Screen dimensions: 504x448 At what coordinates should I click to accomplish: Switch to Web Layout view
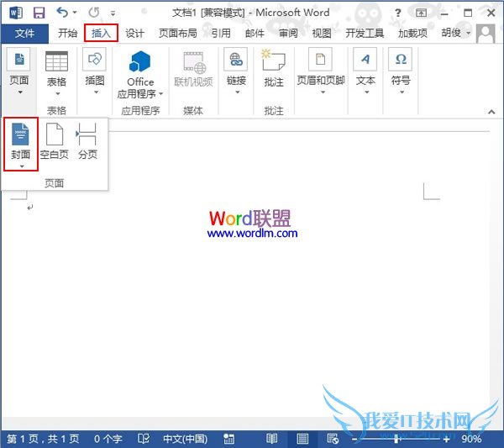click(x=333, y=439)
